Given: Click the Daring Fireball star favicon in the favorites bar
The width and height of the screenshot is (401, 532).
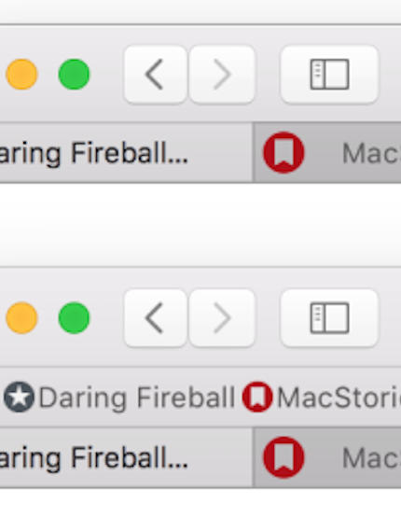Looking at the screenshot, I should 20,397.
